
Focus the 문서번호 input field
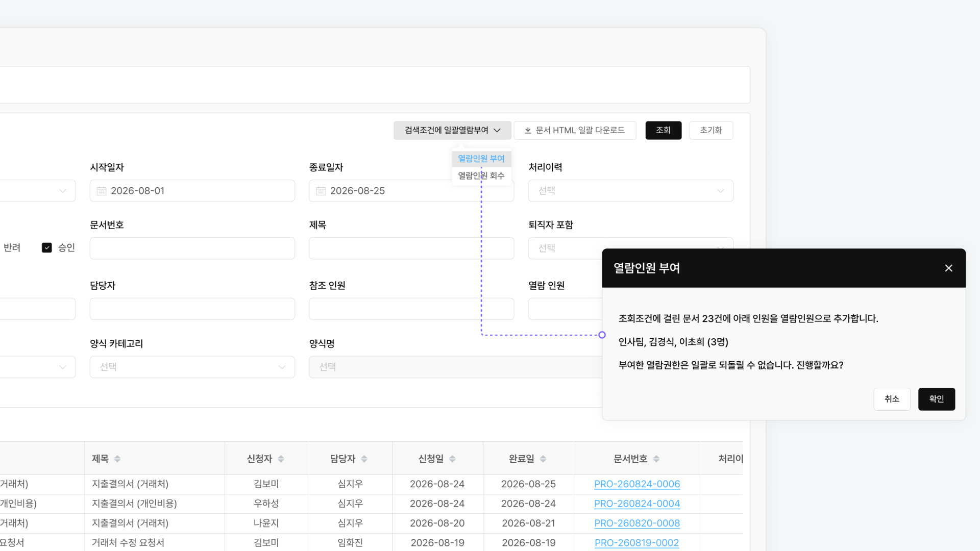point(192,248)
